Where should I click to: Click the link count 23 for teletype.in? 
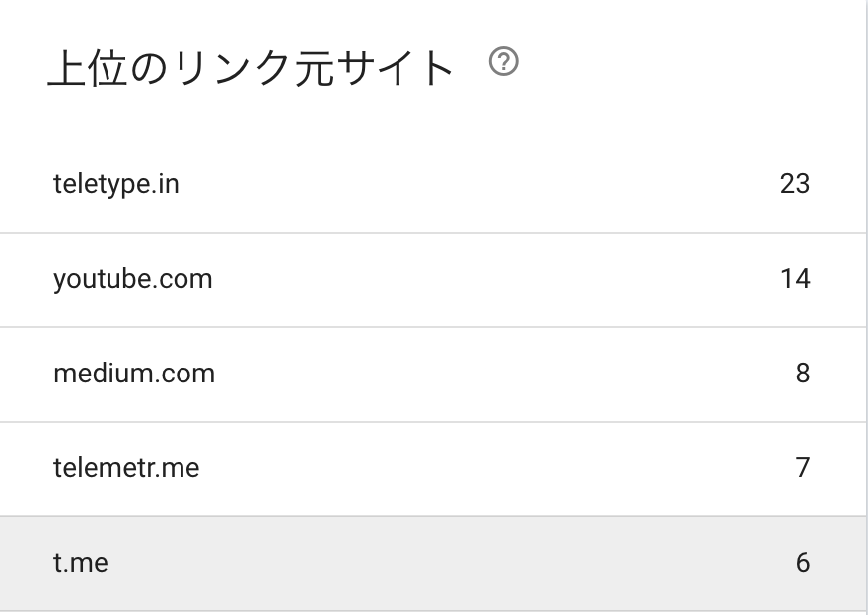(795, 184)
